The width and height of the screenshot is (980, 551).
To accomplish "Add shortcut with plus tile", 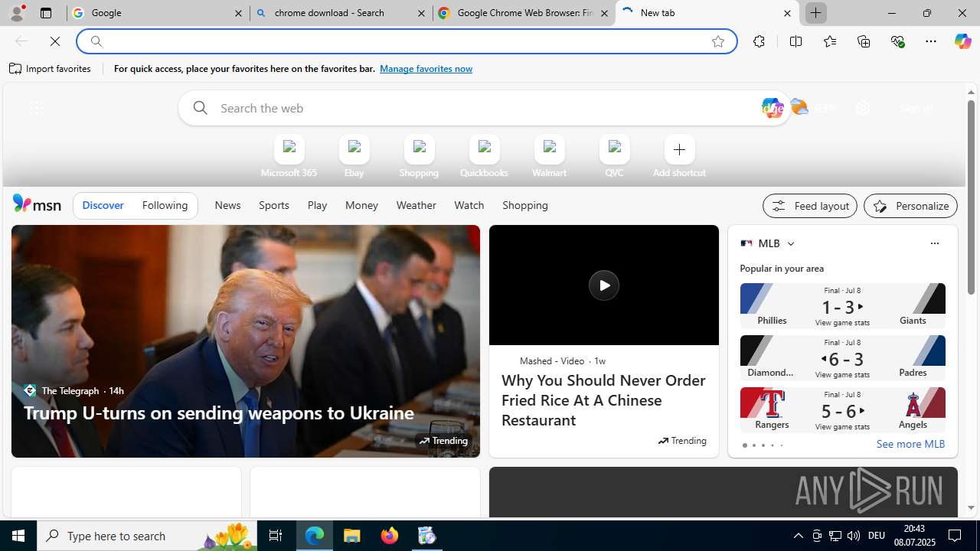I will (x=679, y=157).
